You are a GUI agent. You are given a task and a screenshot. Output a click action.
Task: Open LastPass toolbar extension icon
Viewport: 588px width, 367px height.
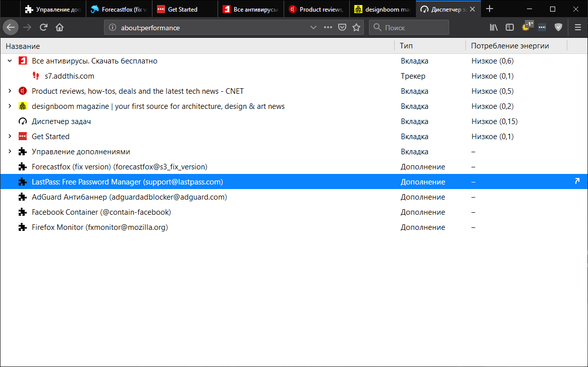(x=542, y=27)
